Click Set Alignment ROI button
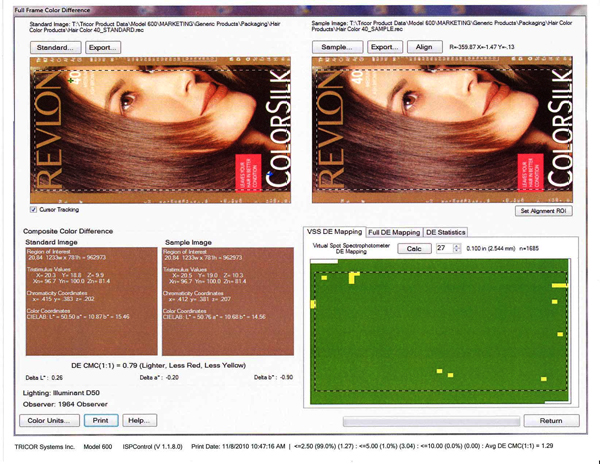 tap(543, 211)
